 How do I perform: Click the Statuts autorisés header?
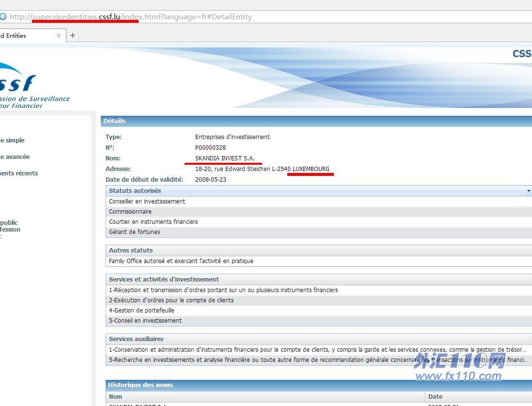tap(319, 190)
